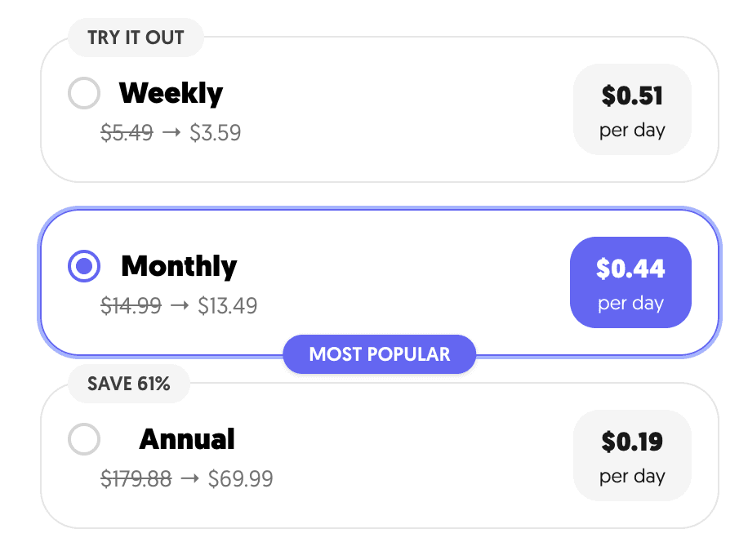
Task: Select the Weekly plan radio button
Action: 83,93
